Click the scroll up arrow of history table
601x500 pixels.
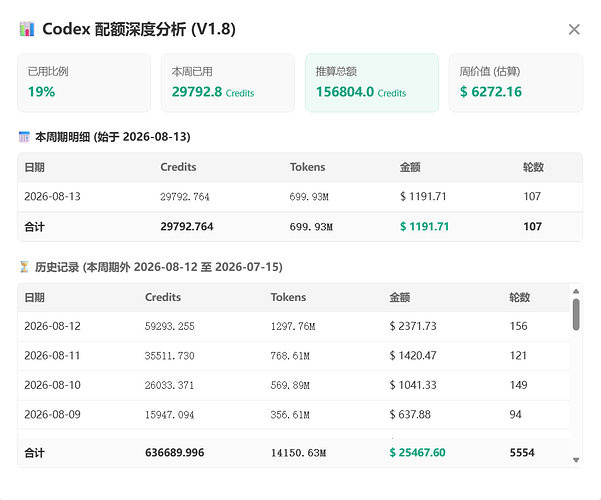(x=576, y=291)
